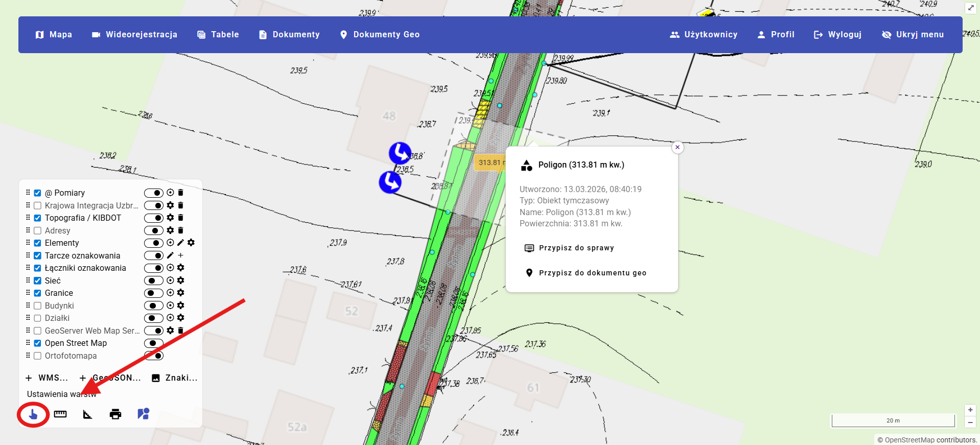Enable the Ortofotomapa layer checkbox
This screenshot has height=445, width=980.
click(37, 356)
